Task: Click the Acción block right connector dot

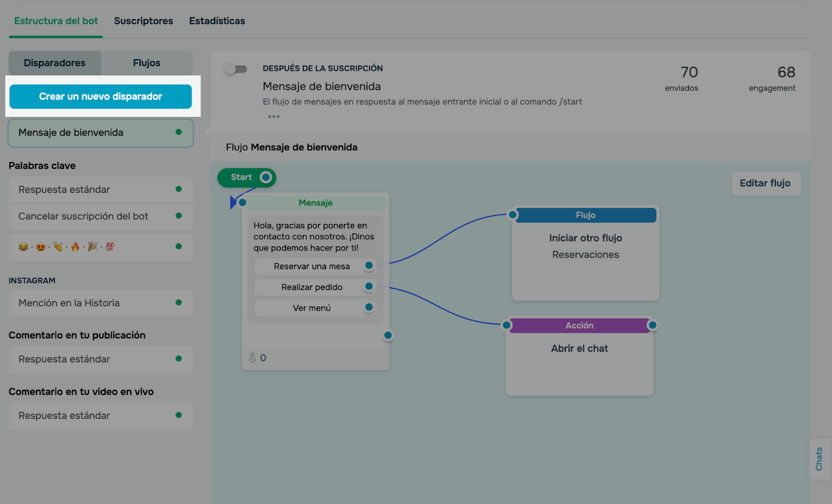Action: click(652, 325)
